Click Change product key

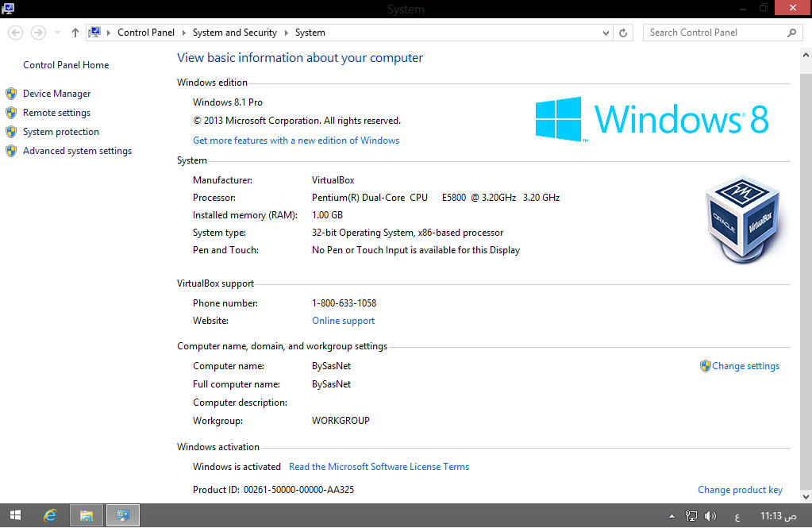point(740,490)
